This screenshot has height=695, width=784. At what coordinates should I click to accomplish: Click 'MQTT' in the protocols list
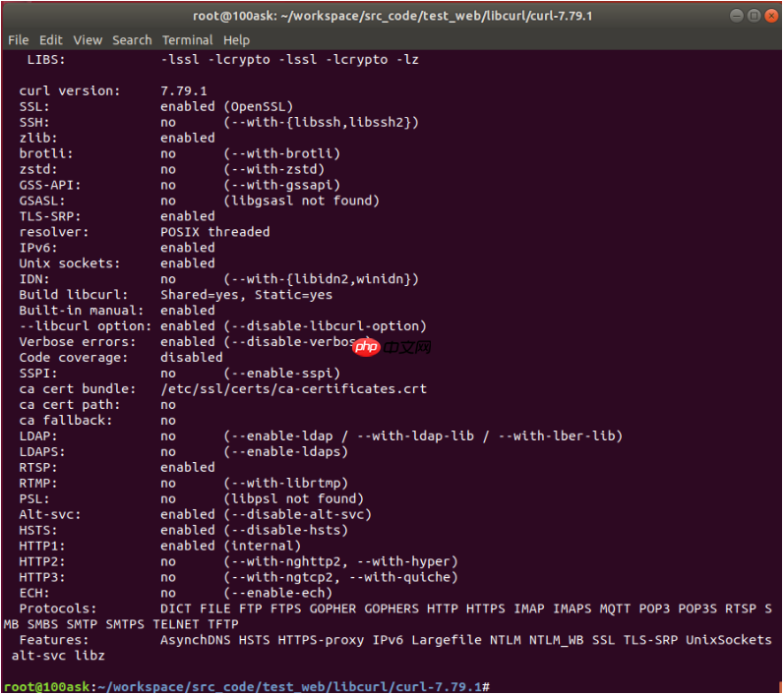[615, 608]
